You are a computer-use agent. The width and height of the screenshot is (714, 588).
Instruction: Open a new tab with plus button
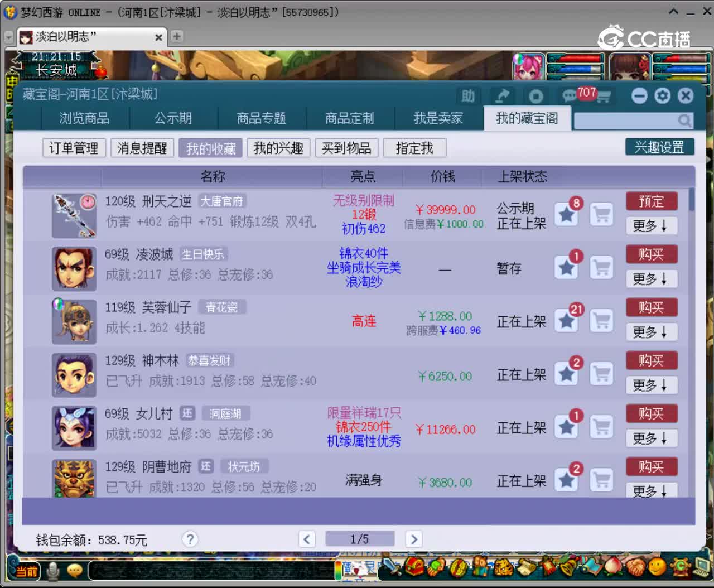tap(177, 37)
